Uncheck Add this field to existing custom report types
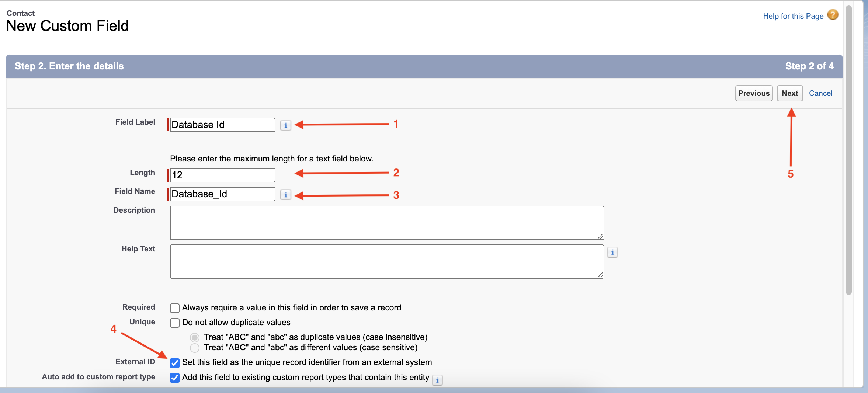This screenshot has height=393, width=868. tap(174, 378)
